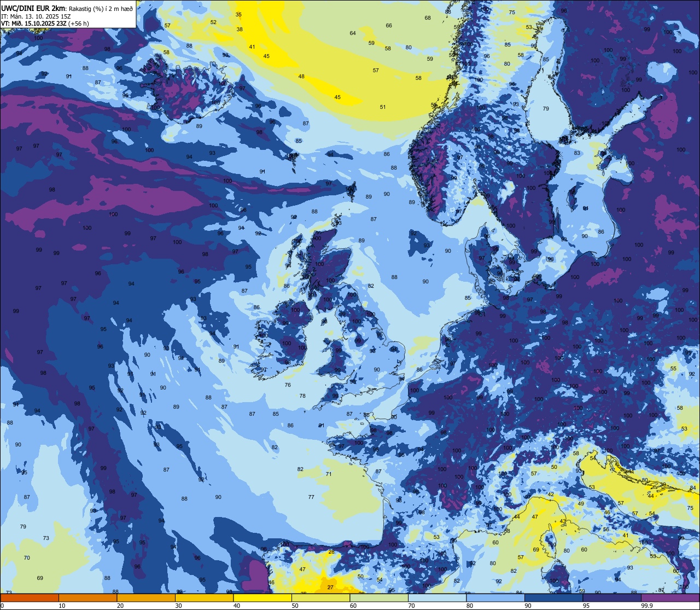
Task: Click the value 27 in the orange area over Spain
Action: 330,588
